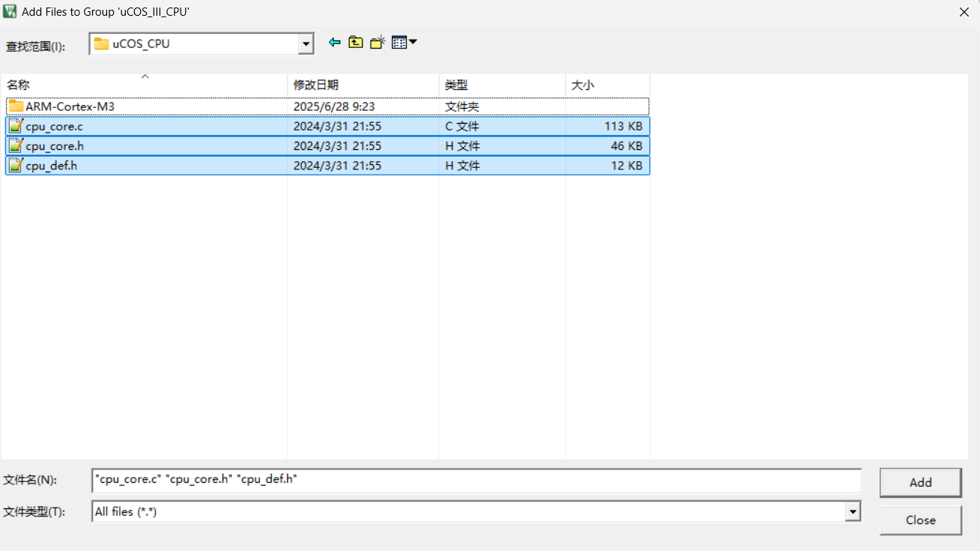
Task: Click the H 文件 type cell for cpu_def.h
Action: click(462, 165)
